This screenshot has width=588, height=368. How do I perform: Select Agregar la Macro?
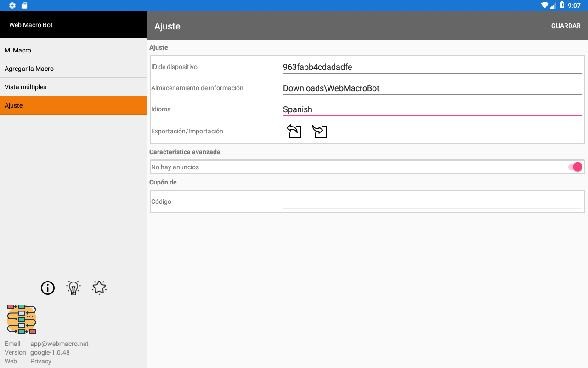(73, 69)
